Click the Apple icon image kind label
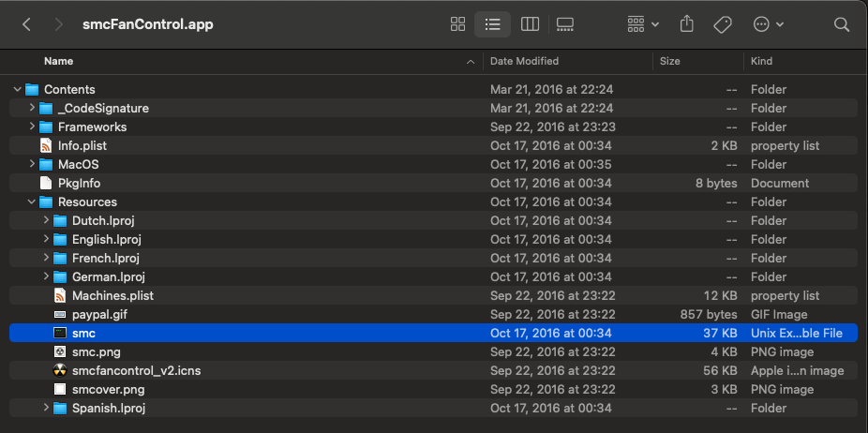Image resolution: width=868 pixels, height=433 pixels. [x=797, y=370]
